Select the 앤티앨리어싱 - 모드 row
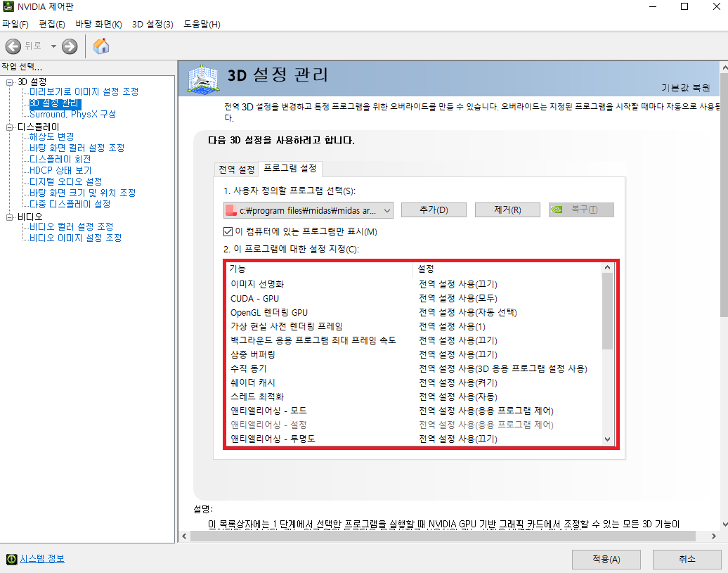Image resolution: width=728 pixels, height=573 pixels. coord(414,411)
